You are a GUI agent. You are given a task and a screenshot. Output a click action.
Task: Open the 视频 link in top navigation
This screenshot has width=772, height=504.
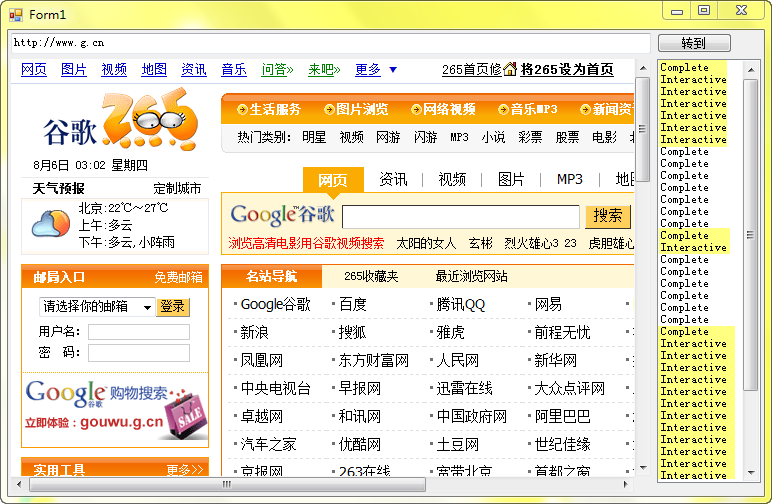pyautogui.click(x=114, y=69)
